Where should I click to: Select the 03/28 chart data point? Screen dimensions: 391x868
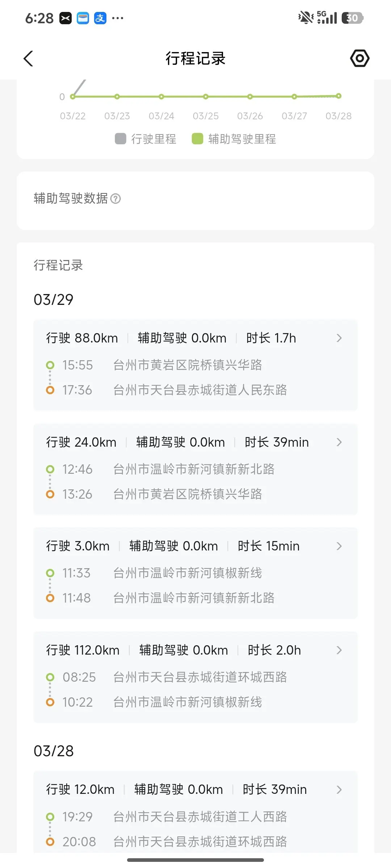coord(339,96)
